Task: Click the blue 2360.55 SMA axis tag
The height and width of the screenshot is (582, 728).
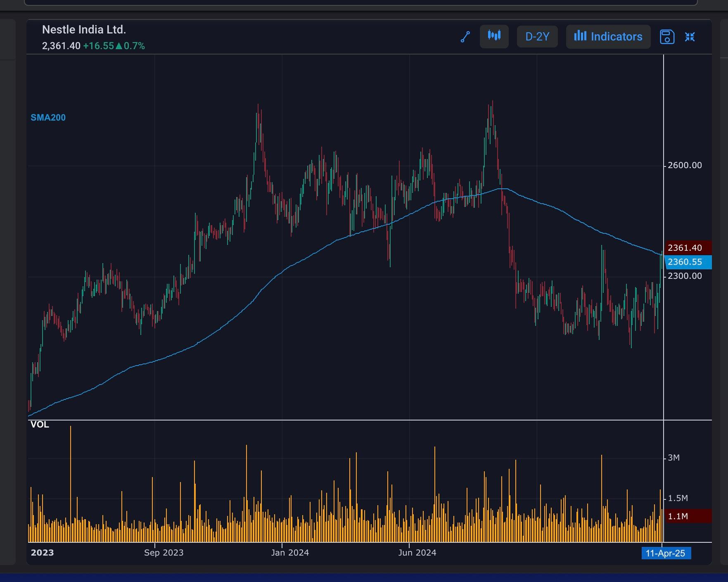Action: point(689,262)
